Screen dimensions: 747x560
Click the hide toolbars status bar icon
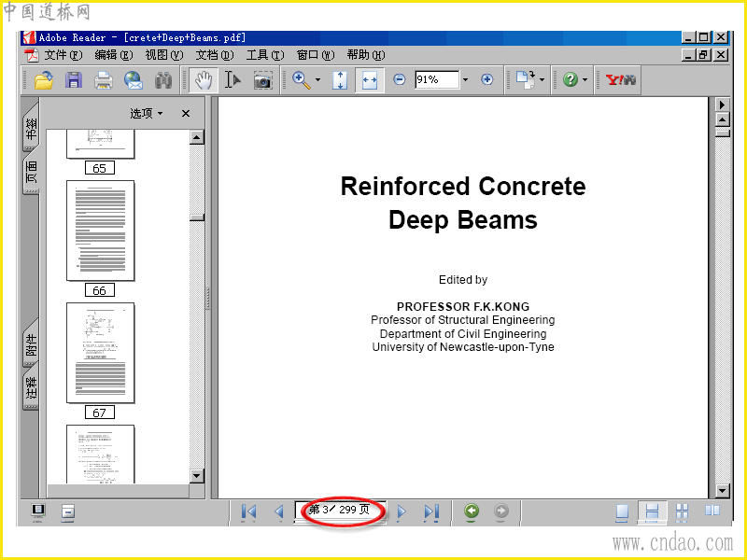(67, 511)
